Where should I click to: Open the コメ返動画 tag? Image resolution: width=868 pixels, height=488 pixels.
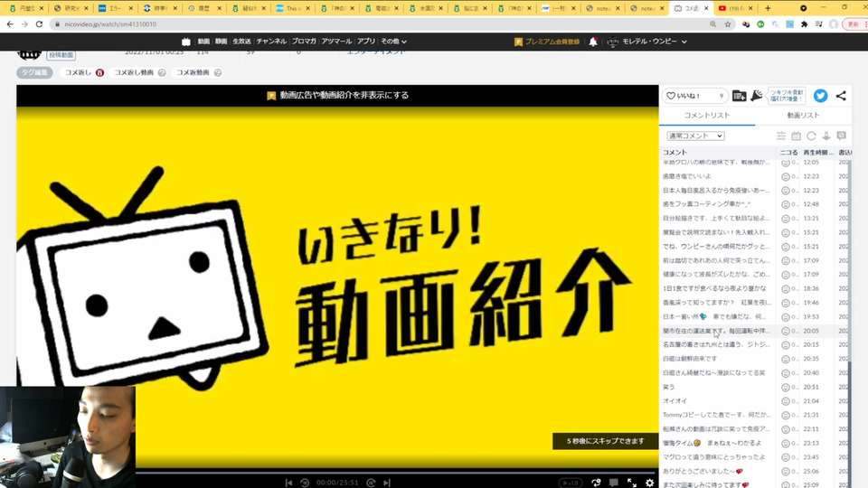pos(193,72)
